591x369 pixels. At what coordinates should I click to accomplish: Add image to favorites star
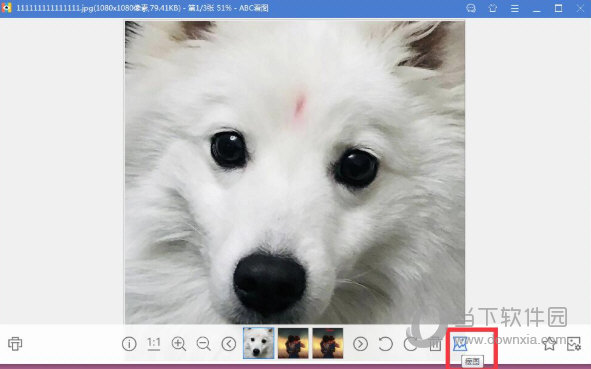pyautogui.click(x=549, y=344)
